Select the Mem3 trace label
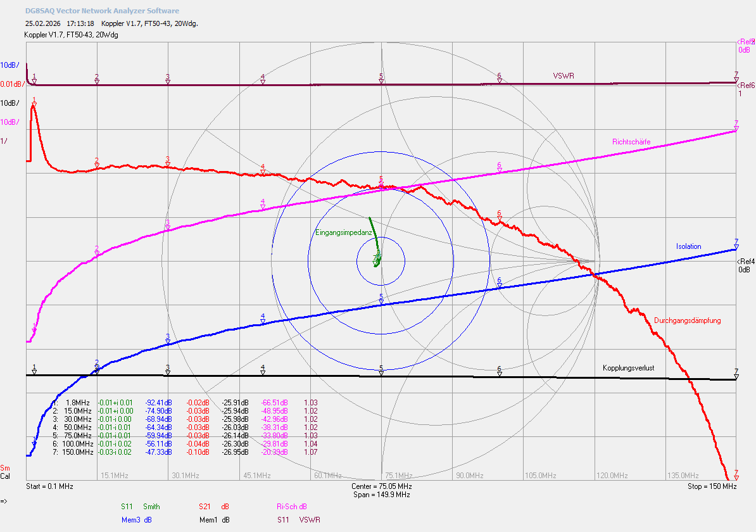756x532 pixels. point(130,520)
